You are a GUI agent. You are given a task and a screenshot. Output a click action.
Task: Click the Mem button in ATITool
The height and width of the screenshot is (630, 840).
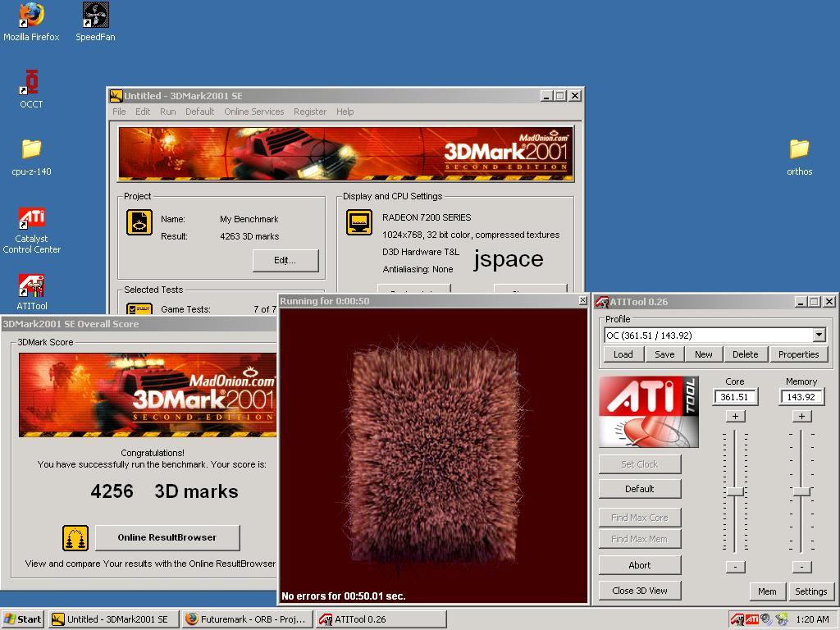pyautogui.click(x=767, y=591)
